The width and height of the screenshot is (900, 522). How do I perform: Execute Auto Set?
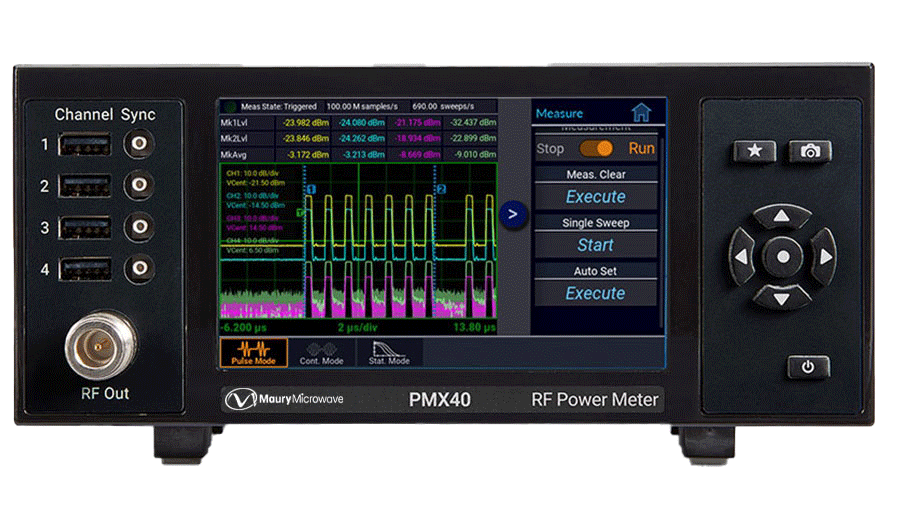coord(595,293)
